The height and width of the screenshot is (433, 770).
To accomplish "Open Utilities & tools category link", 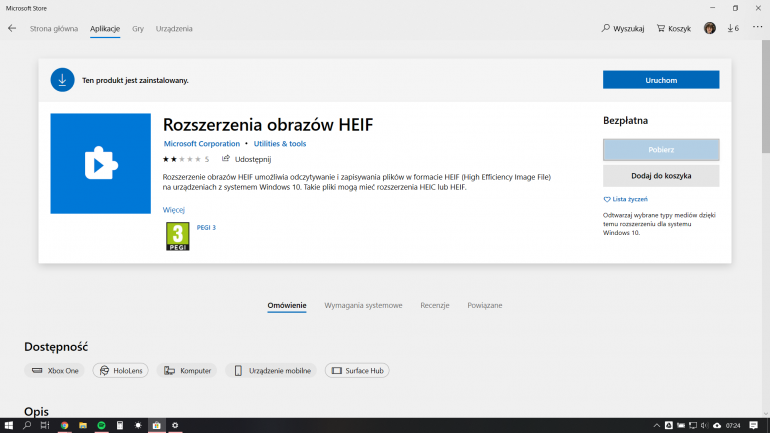I will point(279,143).
